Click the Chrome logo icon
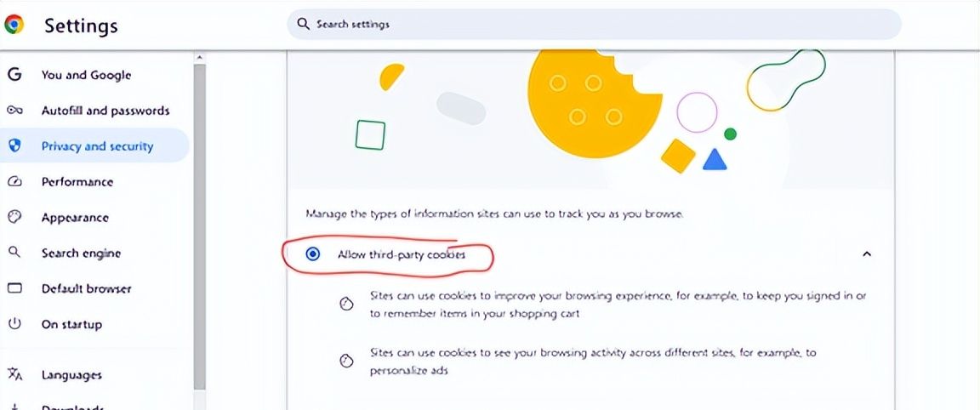 (x=14, y=25)
